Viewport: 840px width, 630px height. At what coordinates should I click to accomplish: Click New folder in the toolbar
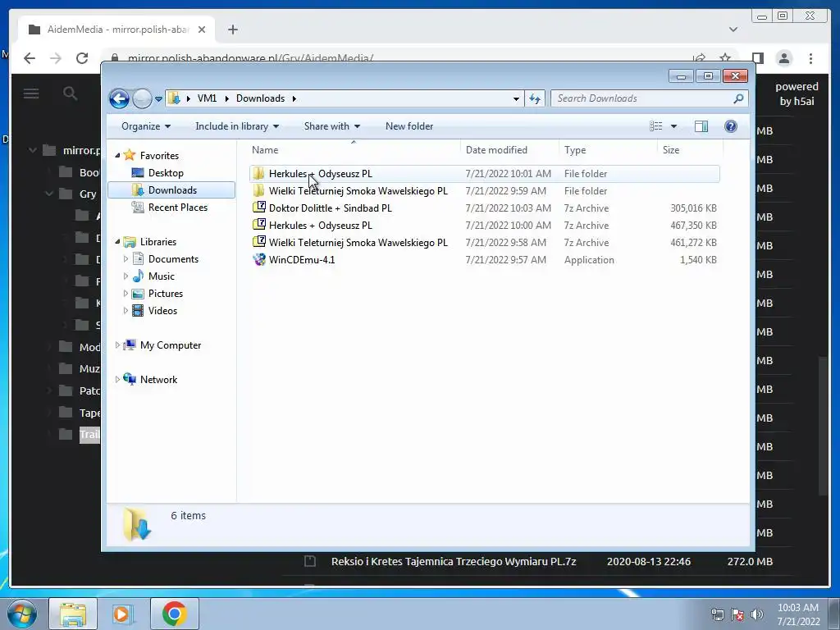[409, 126]
